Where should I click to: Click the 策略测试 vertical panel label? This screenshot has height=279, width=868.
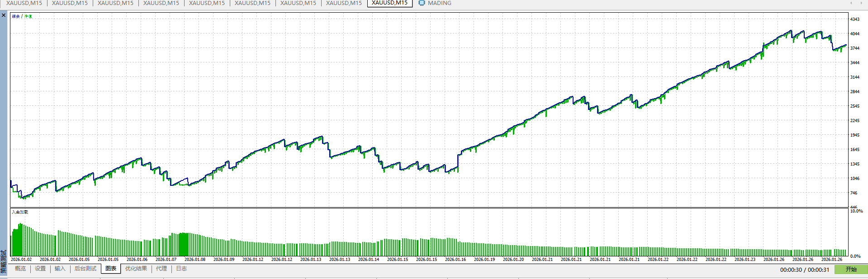[x=4, y=262]
